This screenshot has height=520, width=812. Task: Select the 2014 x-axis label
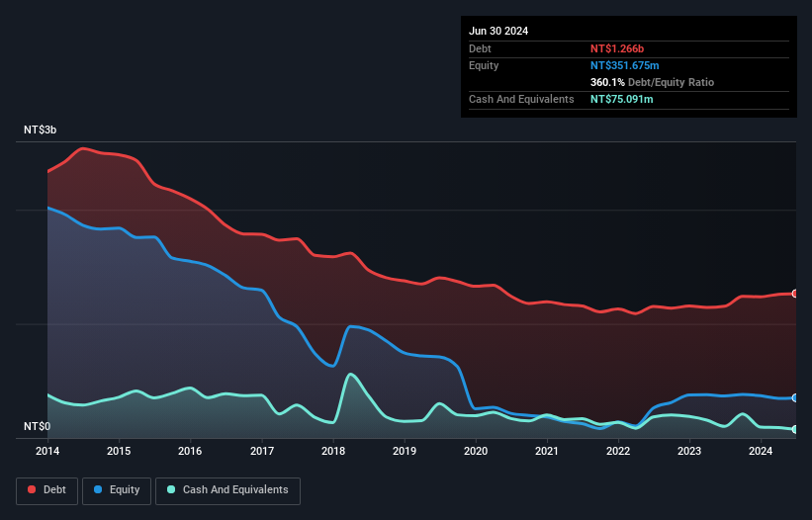pos(47,451)
